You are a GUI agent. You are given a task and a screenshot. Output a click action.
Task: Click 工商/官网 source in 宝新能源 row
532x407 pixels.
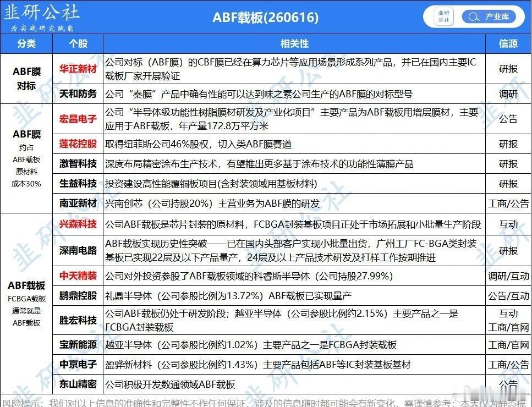point(508,345)
